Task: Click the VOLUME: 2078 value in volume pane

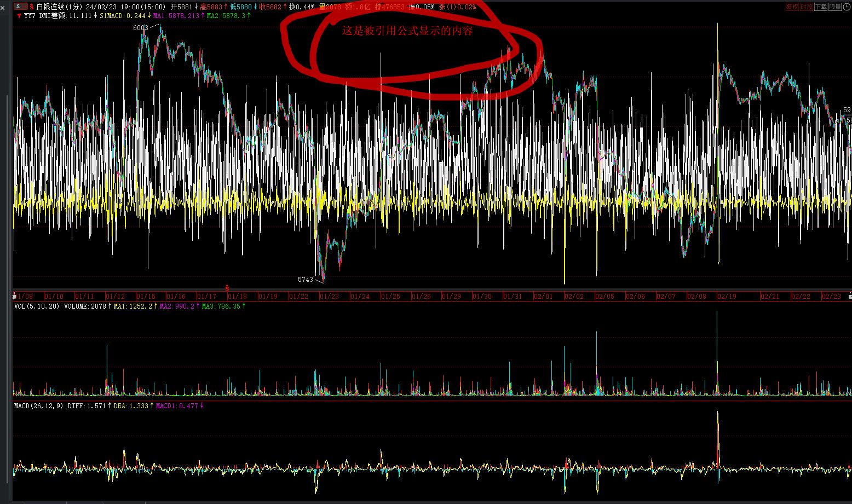Action: (x=85, y=306)
